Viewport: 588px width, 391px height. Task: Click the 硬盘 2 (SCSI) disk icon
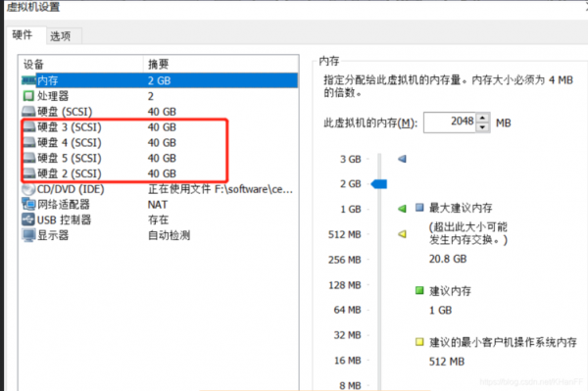coord(29,173)
